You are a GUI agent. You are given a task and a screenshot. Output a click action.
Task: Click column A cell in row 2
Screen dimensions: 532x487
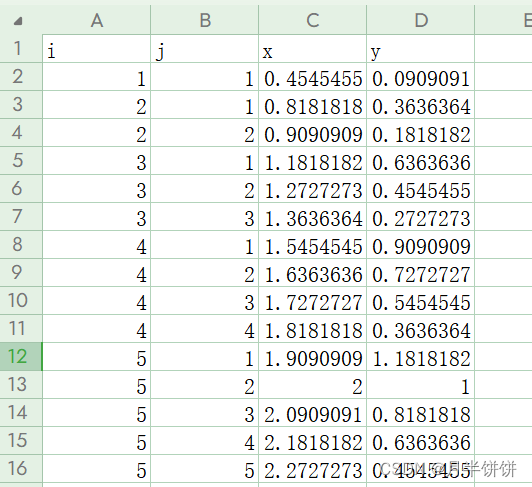(97, 77)
